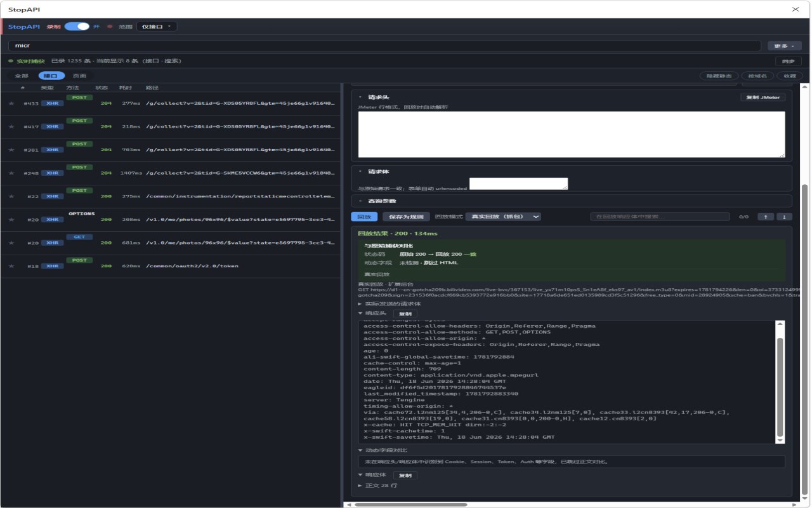The image size is (812, 508).
Task: Focus the 请求头 JMeter textarea
Action: pyautogui.click(x=572, y=135)
